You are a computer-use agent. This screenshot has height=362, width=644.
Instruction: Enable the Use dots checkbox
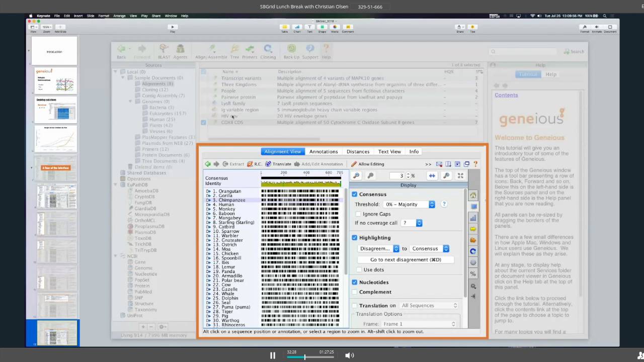[359, 269]
